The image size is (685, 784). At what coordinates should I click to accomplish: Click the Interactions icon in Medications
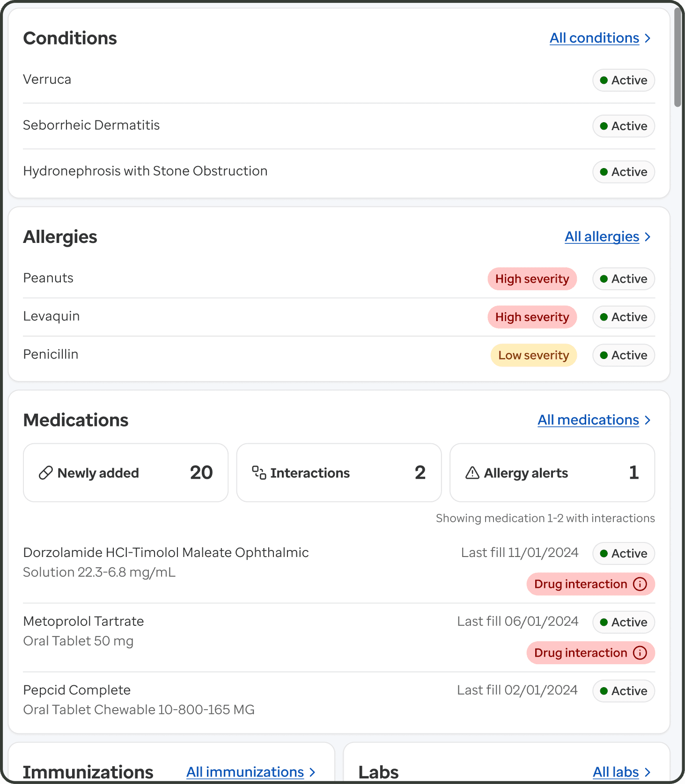click(x=259, y=473)
